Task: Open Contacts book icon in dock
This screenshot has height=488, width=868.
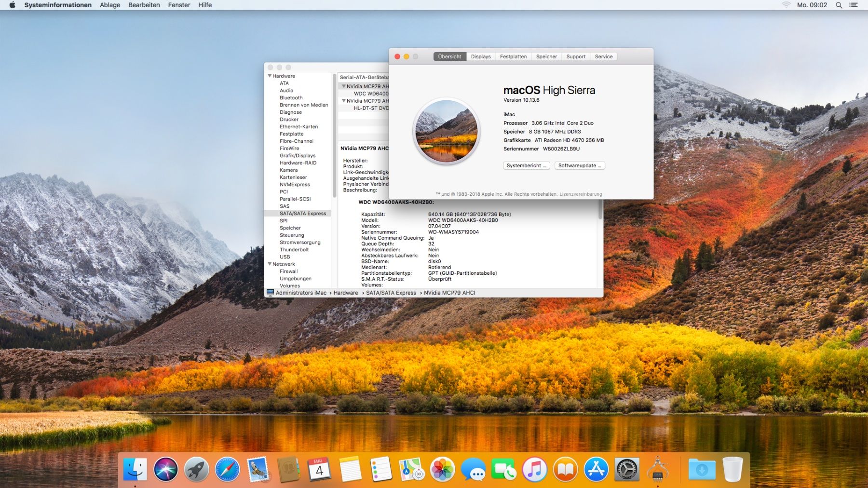Action: pos(289,469)
